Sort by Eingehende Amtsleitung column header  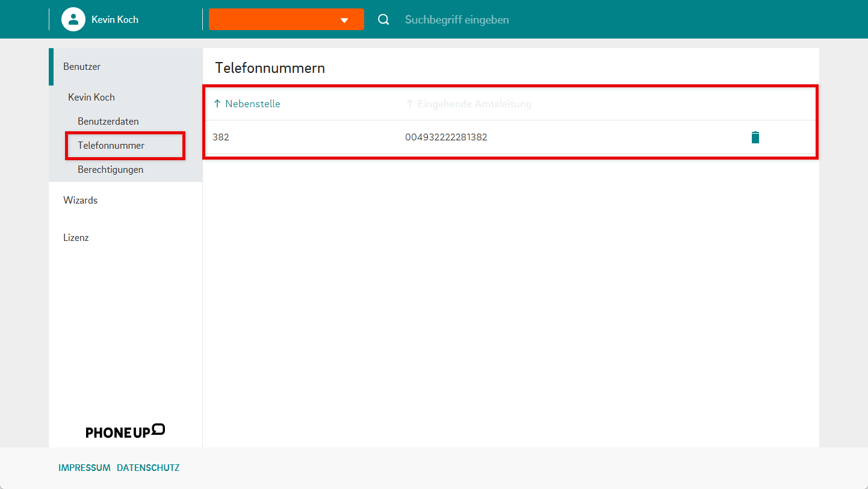[469, 104]
